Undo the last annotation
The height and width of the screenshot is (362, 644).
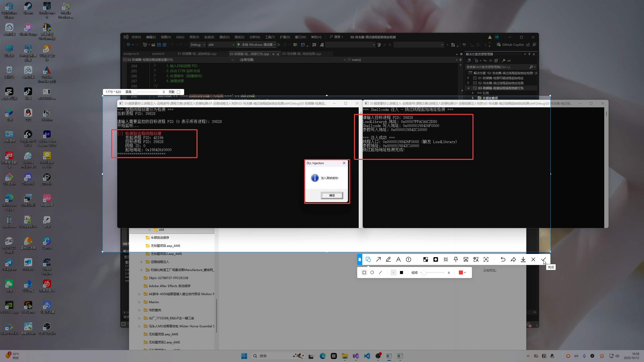tap(503, 259)
